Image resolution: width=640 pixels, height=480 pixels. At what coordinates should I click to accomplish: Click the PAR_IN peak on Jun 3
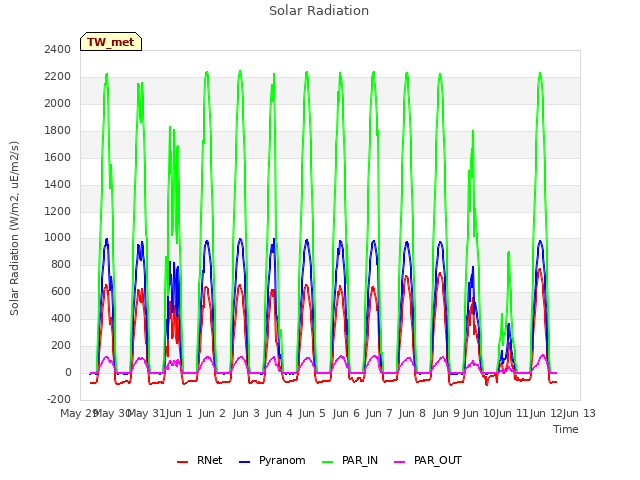click(240, 71)
